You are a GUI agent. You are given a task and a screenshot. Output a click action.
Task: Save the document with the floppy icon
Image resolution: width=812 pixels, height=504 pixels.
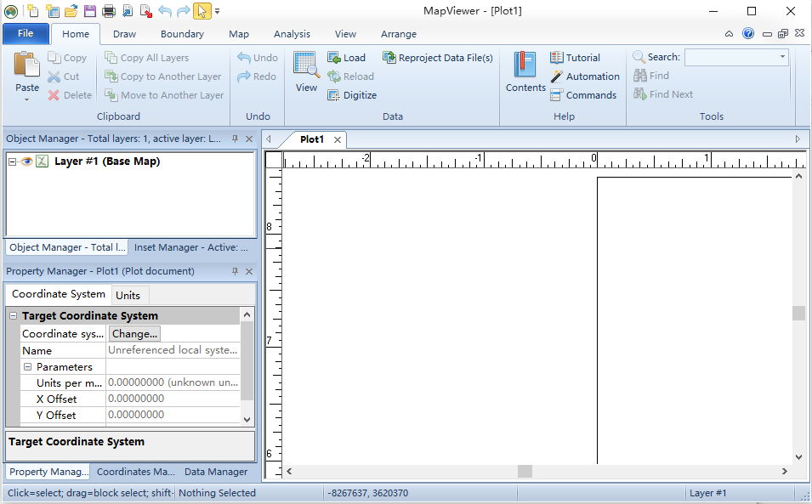coord(89,10)
